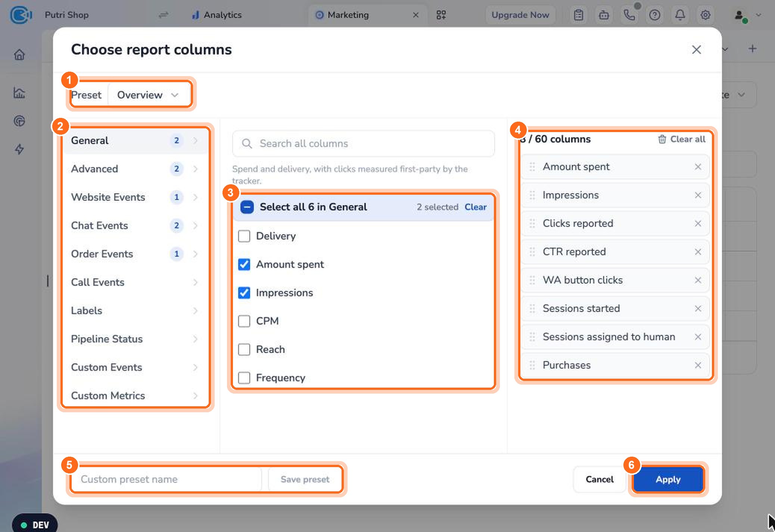Grab drag handle of Purchases row
Viewport: 775px width, 532px height.
click(x=532, y=365)
